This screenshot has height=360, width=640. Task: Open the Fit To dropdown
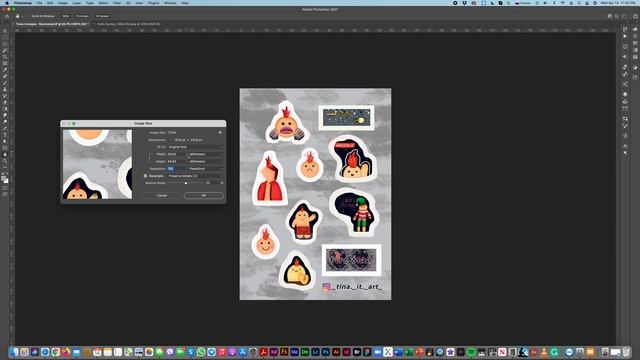pyautogui.click(x=196, y=147)
